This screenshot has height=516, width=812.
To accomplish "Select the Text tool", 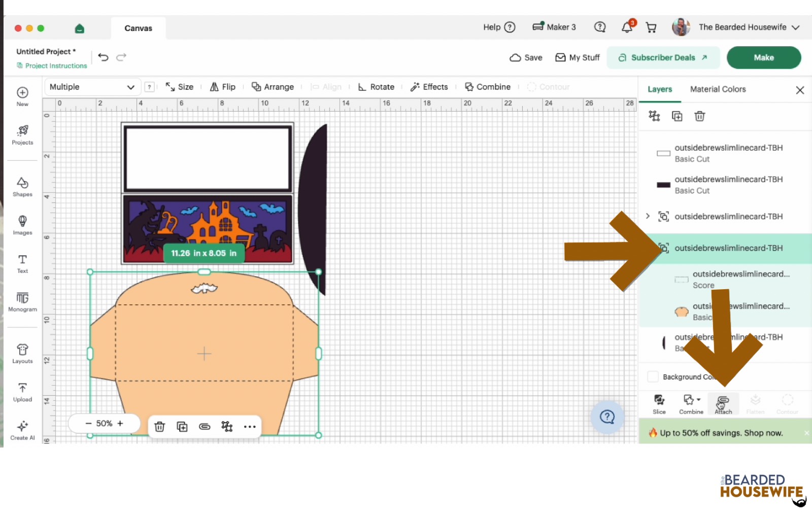I will point(22,263).
